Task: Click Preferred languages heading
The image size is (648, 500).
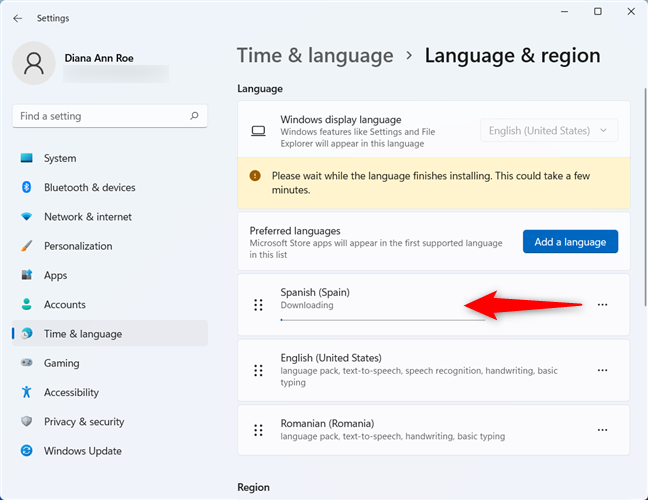Action: [295, 231]
